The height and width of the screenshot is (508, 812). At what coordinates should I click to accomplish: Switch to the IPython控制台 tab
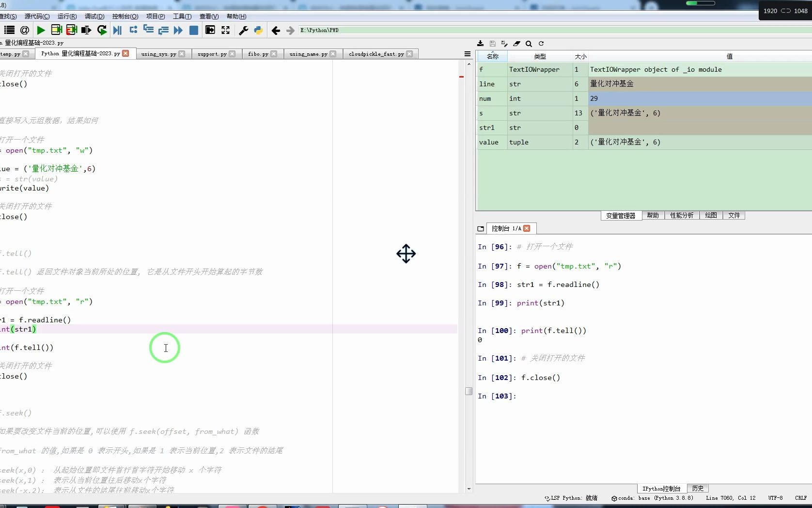point(661,488)
